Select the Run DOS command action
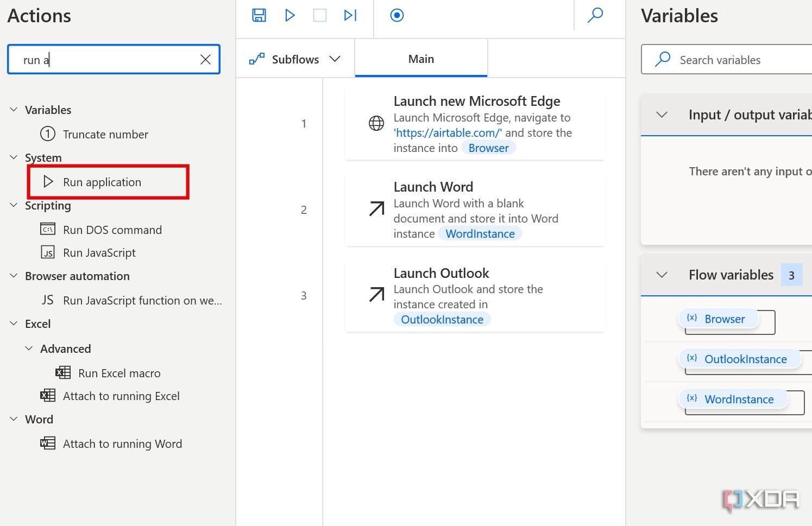This screenshot has height=526, width=812. coord(112,230)
